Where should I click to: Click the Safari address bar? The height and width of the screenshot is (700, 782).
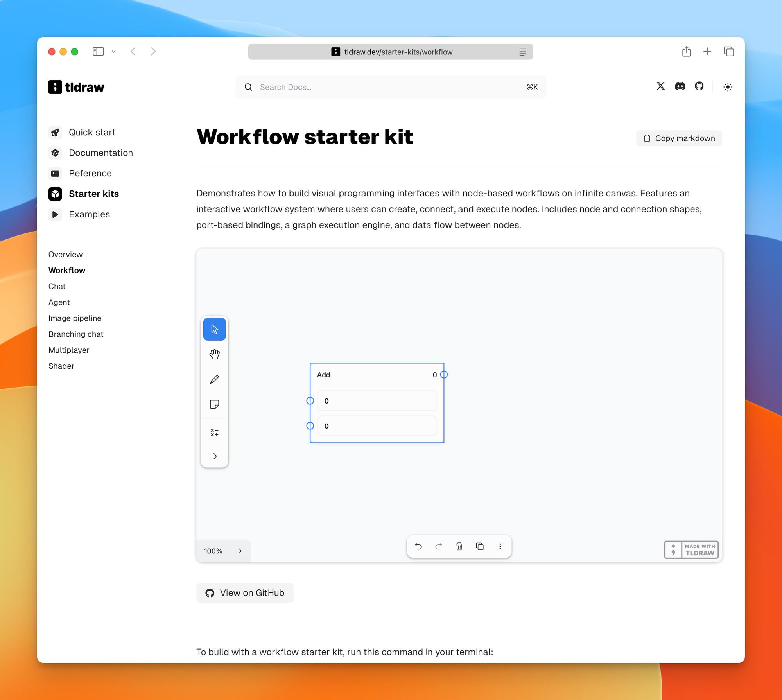coord(391,52)
